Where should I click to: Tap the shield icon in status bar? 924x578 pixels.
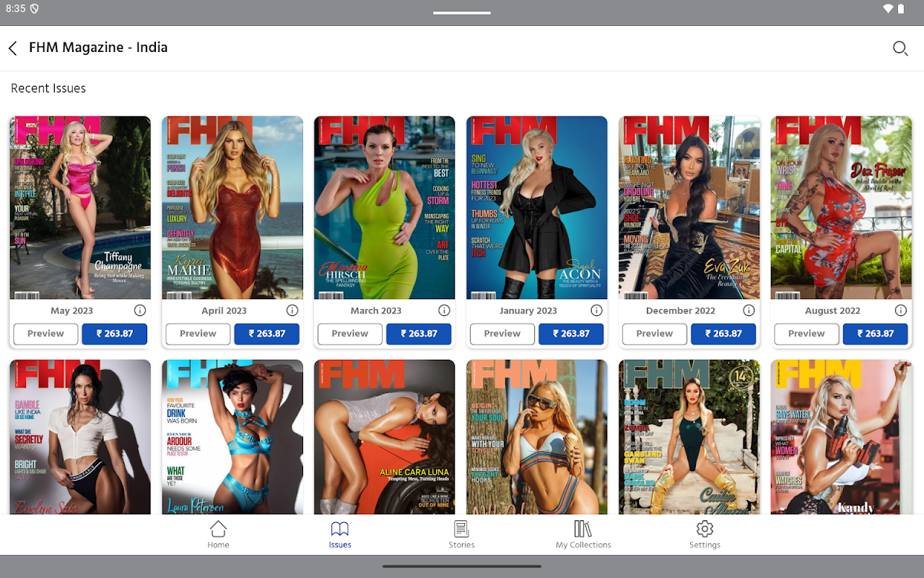coord(35,9)
